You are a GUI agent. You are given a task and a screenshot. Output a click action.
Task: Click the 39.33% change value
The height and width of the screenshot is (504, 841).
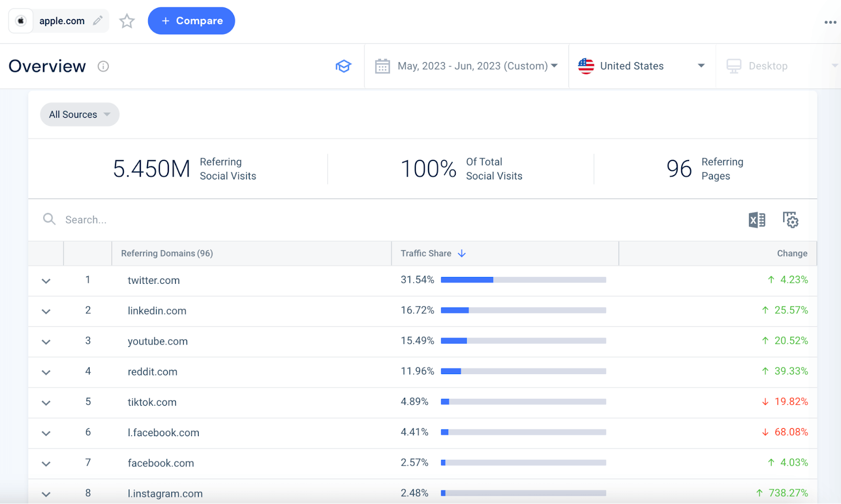(791, 371)
